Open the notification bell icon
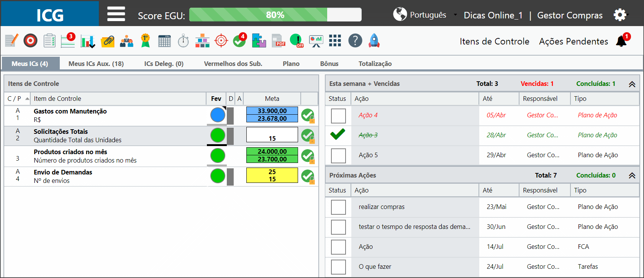This screenshot has width=644, height=278. (x=621, y=41)
